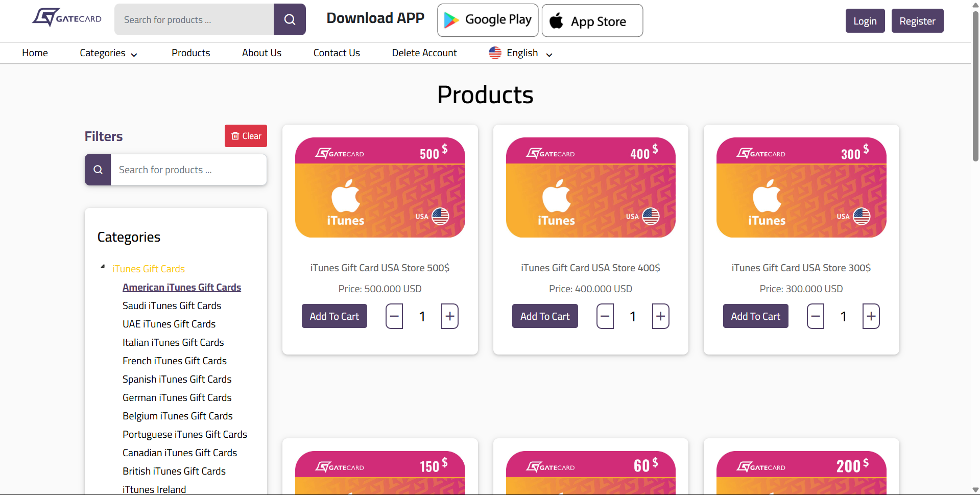Increase quantity for iTunes 400$ card
980x495 pixels.
point(661,316)
